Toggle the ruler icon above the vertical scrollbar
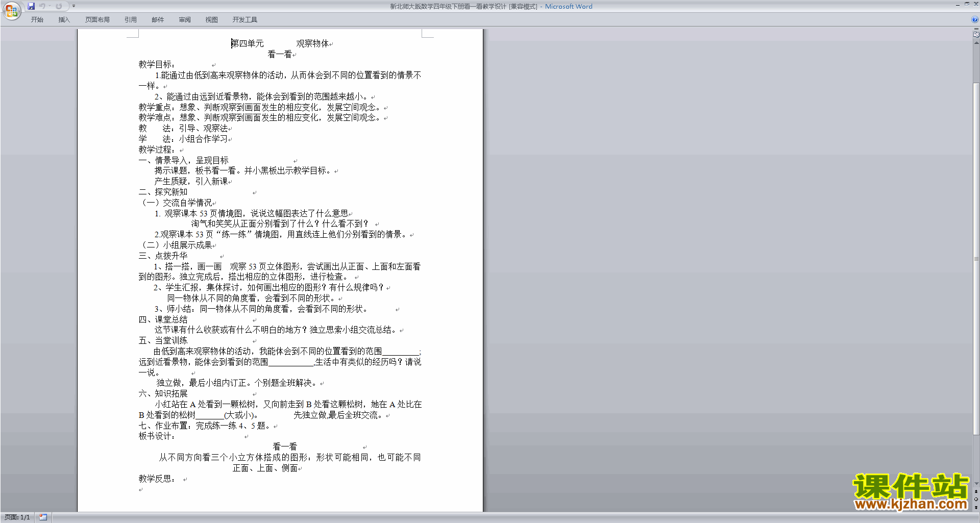The image size is (980, 523). [976, 35]
